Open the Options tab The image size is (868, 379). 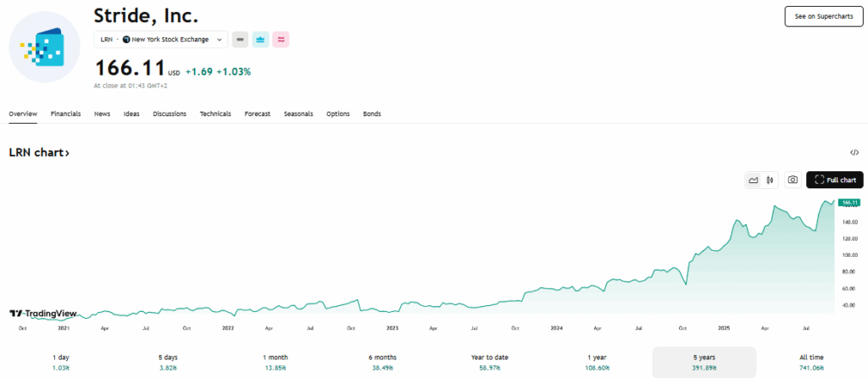click(x=337, y=114)
